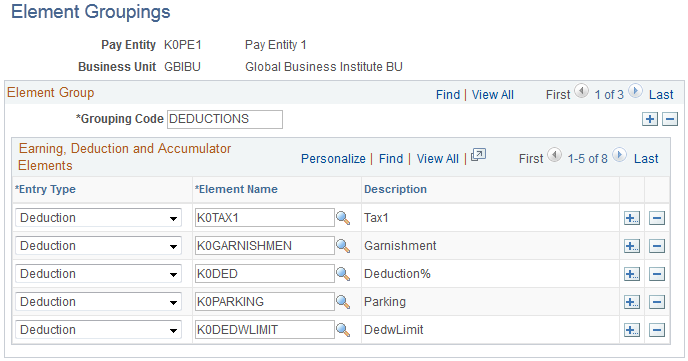Go to previous Element Group

[582, 92]
